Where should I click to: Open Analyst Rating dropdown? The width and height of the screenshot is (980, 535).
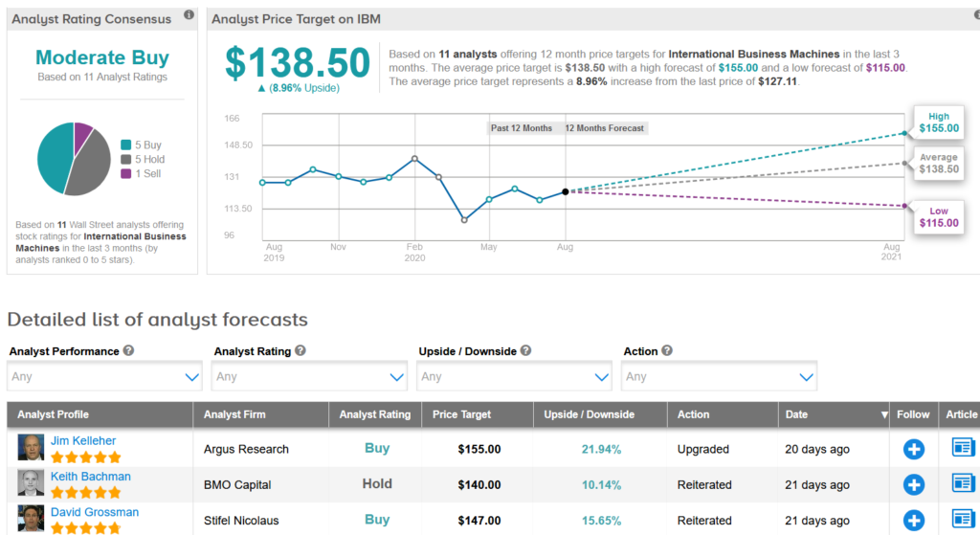pyautogui.click(x=309, y=377)
